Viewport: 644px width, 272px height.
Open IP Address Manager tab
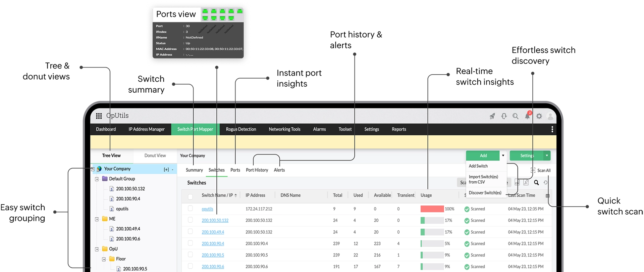tap(147, 129)
